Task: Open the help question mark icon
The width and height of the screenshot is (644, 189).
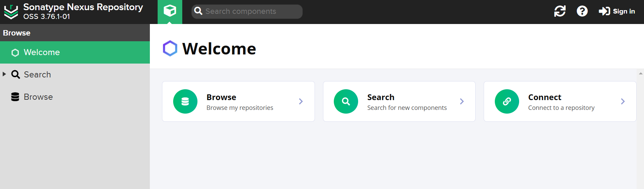Action: point(582,11)
